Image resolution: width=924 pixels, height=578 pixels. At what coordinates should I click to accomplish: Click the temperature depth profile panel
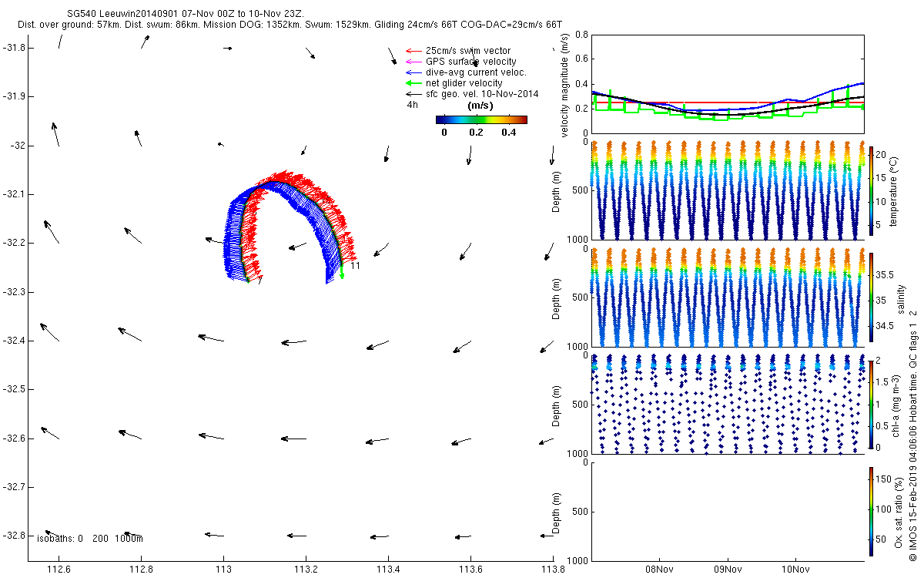[x=727, y=190]
